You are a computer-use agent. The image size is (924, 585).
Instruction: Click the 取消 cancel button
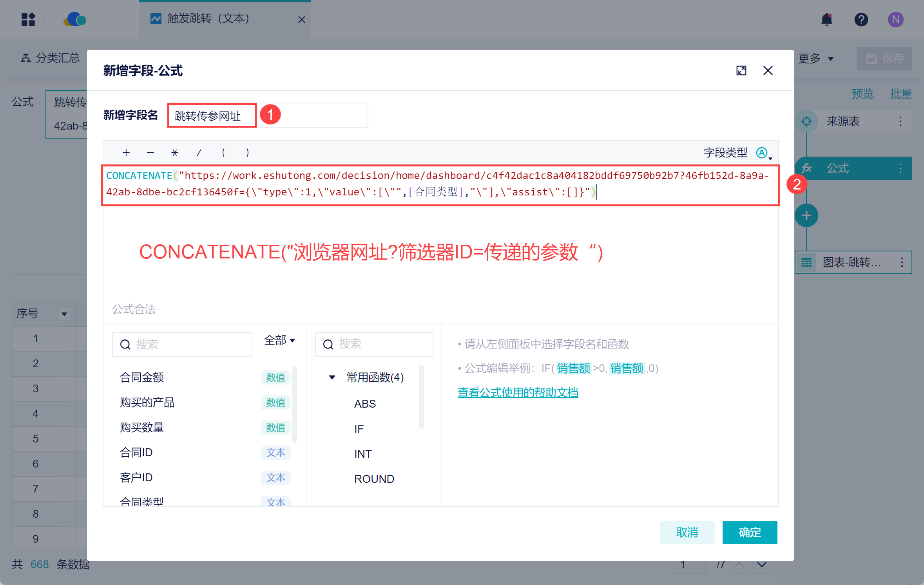[687, 532]
